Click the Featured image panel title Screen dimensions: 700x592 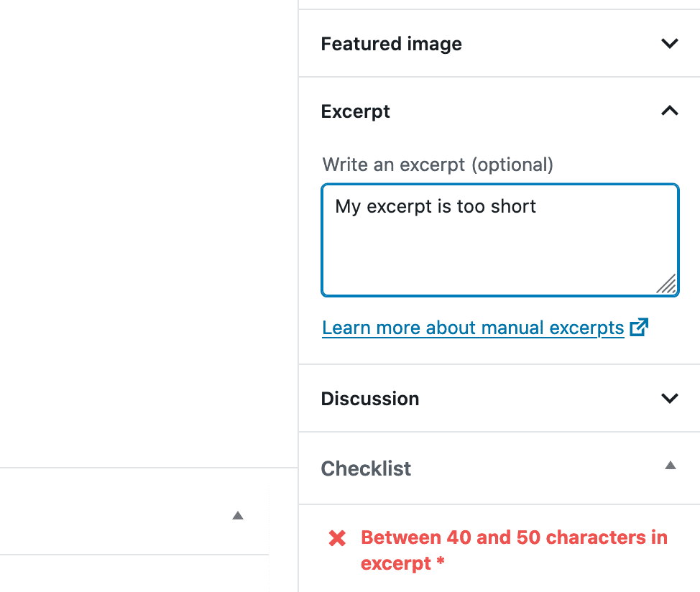[x=391, y=44]
